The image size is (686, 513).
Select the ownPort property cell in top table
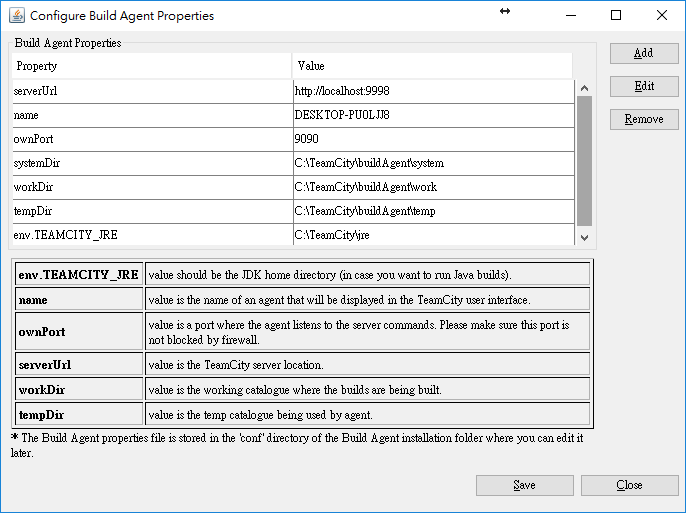point(153,139)
